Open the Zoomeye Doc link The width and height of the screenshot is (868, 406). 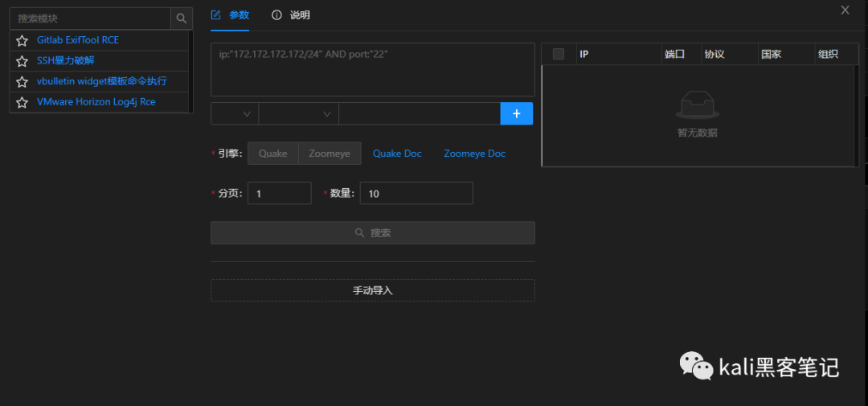point(474,154)
